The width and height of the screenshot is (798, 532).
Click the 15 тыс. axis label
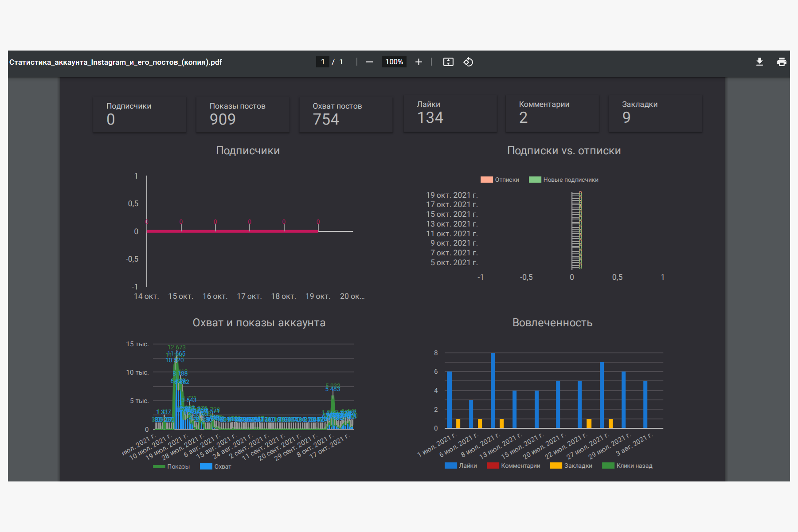coord(137,344)
